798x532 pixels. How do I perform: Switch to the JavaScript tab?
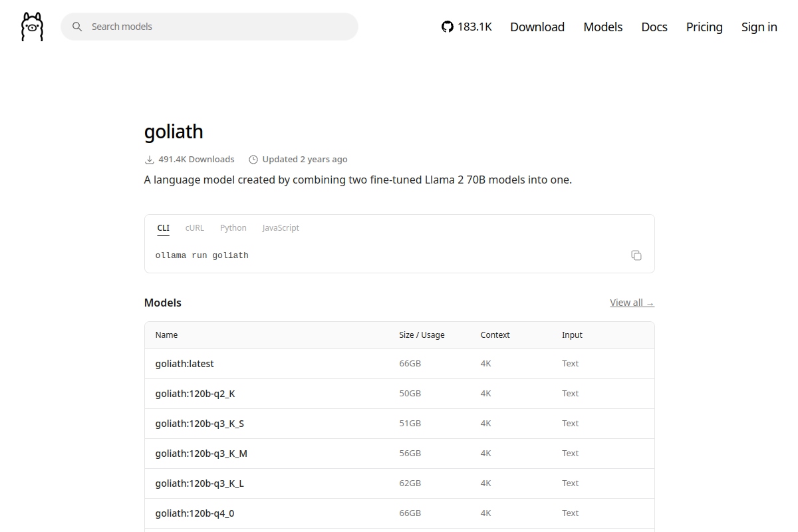pyautogui.click(x=281, y=228)
